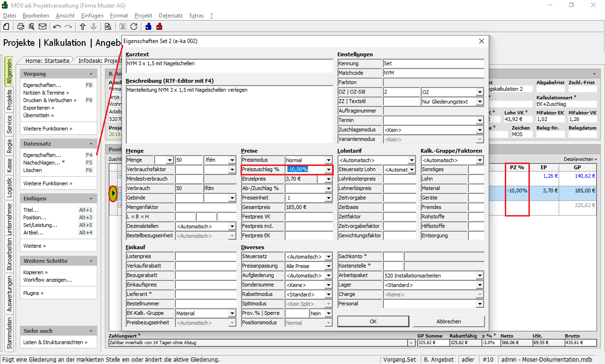Open print preview with magnifier icon

click(x=31, y=26)
